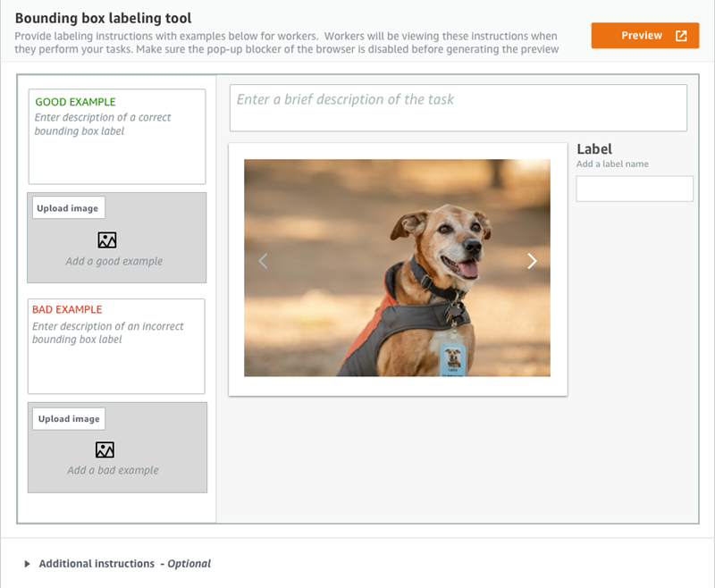This screenshot has height=588, width=715.
Task: Click the external-link icon inside Preview
Action: coord(681,36)
